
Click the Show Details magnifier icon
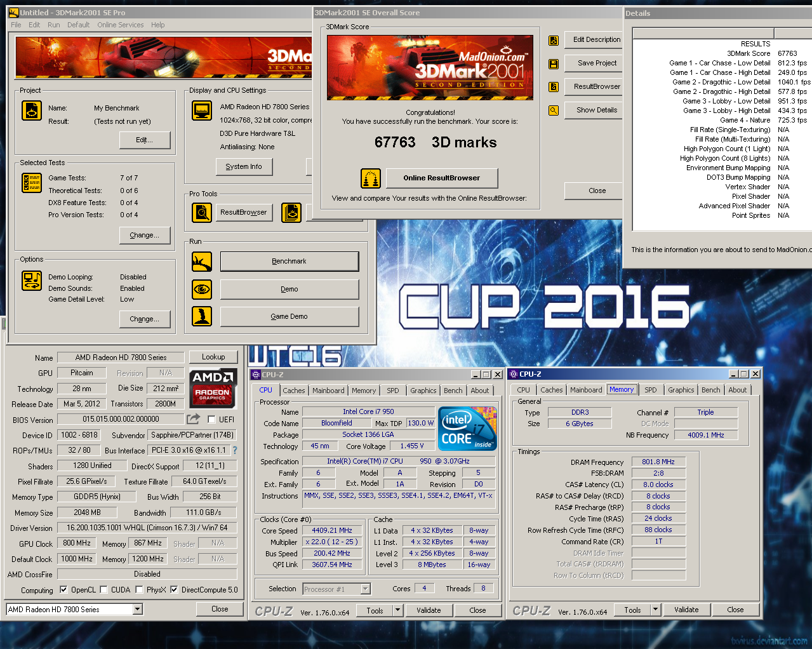click(554, 110)
